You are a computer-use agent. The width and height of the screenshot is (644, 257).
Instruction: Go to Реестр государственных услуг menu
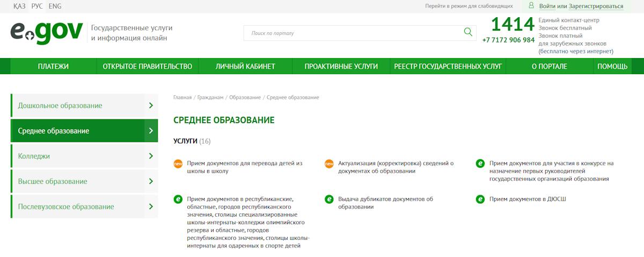448,66
